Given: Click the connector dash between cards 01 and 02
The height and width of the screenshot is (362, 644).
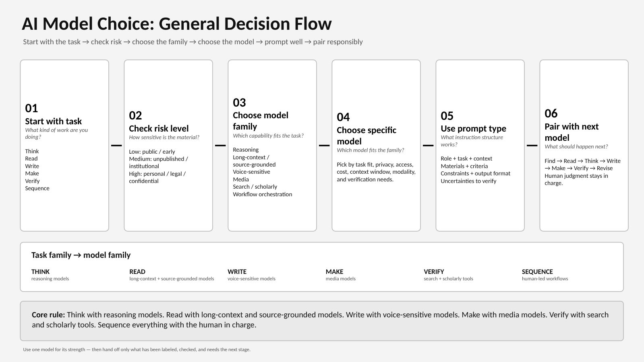Looking at the screenshot, I should tap(116, 145).
